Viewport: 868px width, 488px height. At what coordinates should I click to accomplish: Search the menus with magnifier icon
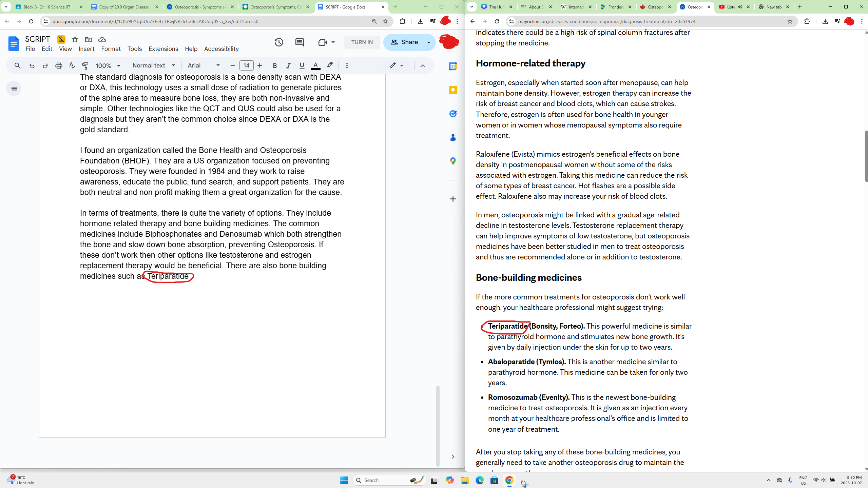pyautogui.click(x=17, y=65)
